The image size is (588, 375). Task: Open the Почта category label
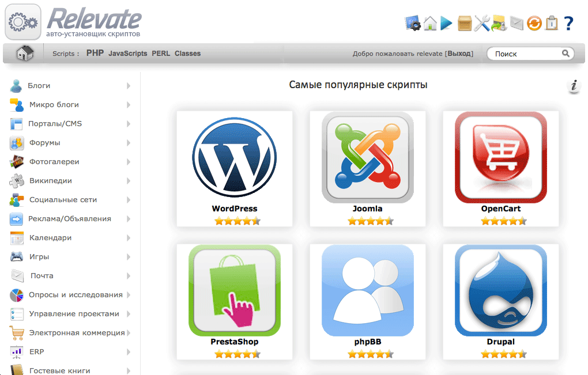(42, 276)
